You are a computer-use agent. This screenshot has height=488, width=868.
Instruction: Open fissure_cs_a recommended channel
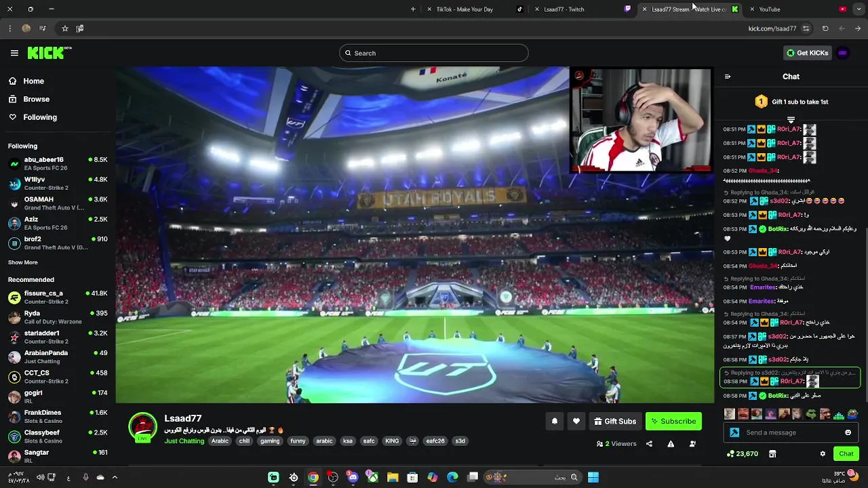pyautogui.click(x=58, y=297)
